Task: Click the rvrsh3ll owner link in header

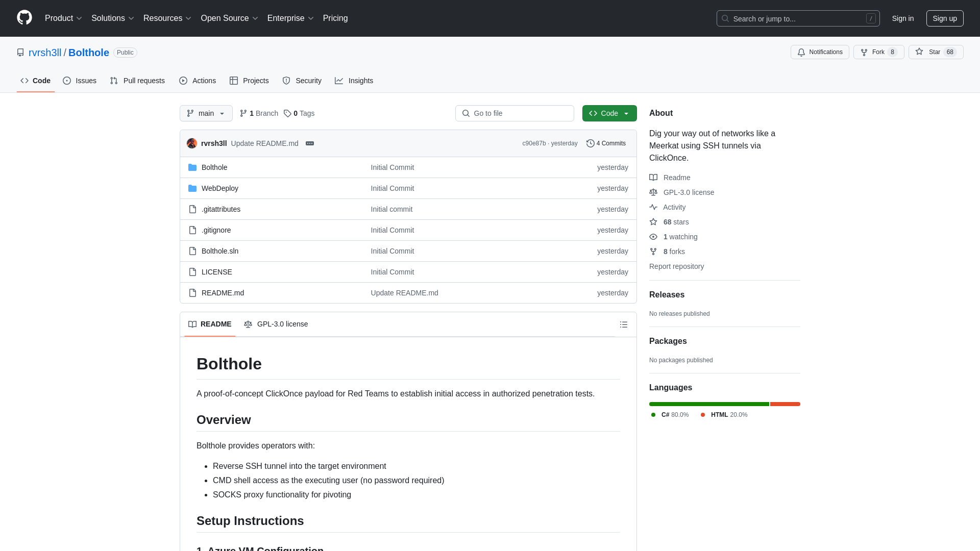Action: tap(45, 53)
